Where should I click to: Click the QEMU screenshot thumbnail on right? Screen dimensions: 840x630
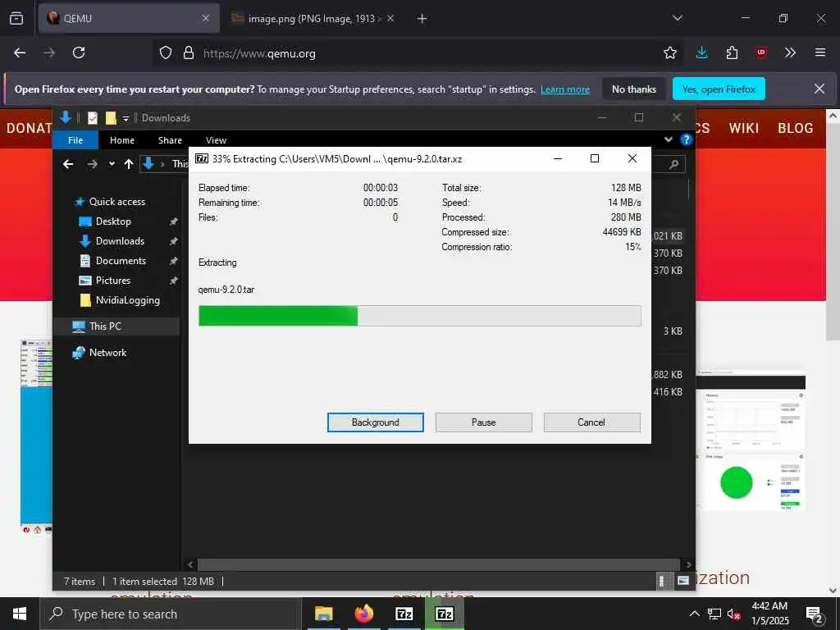pyautogui.click(x=750, y=441)
